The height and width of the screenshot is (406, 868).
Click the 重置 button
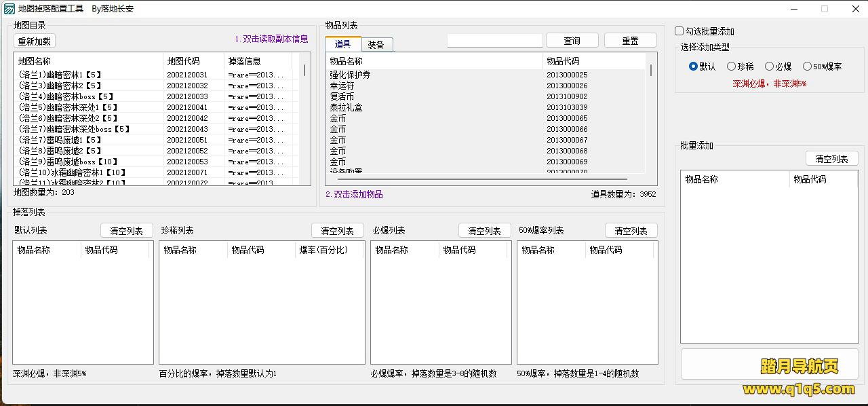[630, 41]
